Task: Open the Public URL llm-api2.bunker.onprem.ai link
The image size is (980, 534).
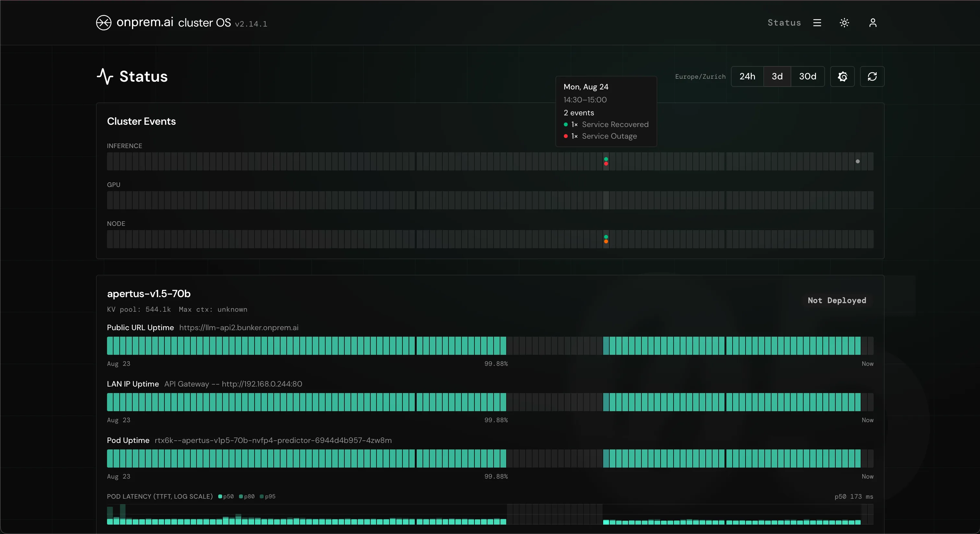Action: point(239,328)
